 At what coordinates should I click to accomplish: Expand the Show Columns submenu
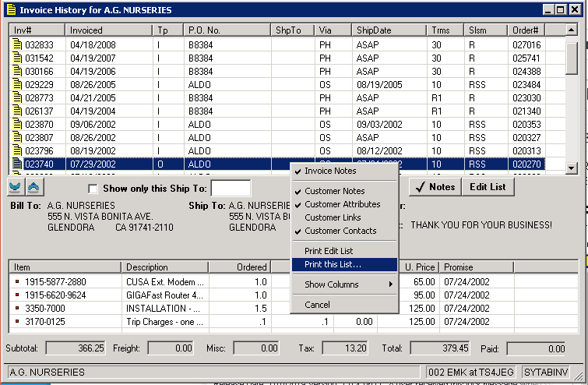coord(344,284)
